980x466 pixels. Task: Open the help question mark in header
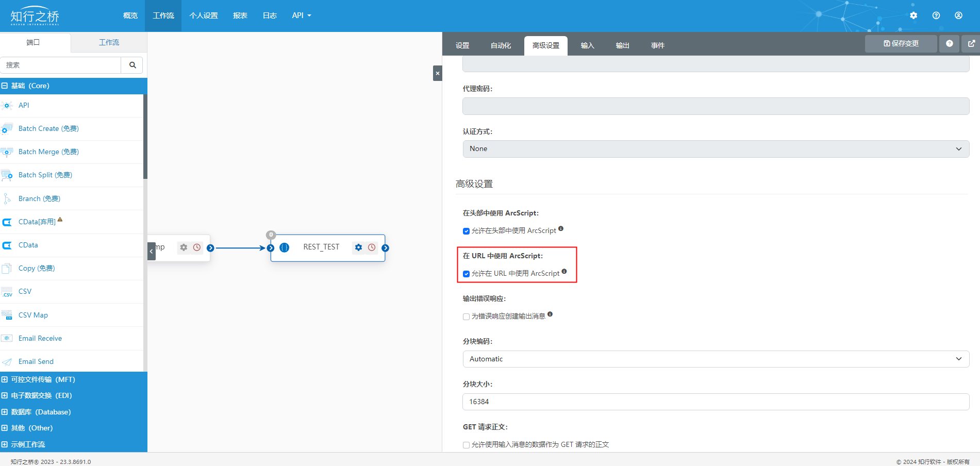tap(936, 15)
